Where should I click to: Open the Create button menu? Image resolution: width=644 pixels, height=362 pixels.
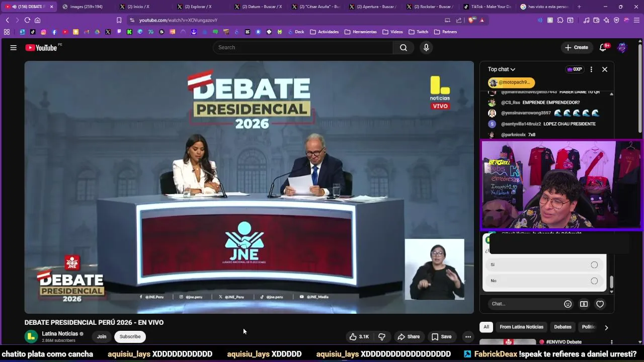[x=577, y=47]
